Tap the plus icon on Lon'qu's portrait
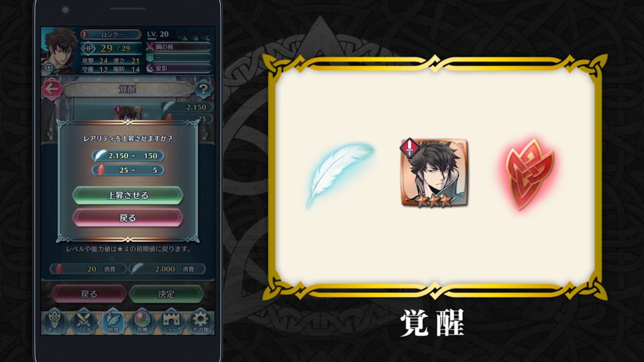 tap(49, 68)
